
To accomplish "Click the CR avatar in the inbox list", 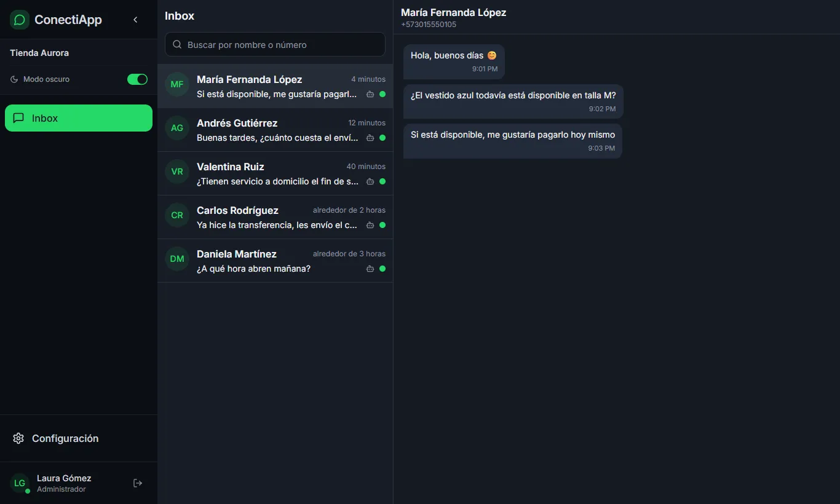I will click(x=177, y=215).
